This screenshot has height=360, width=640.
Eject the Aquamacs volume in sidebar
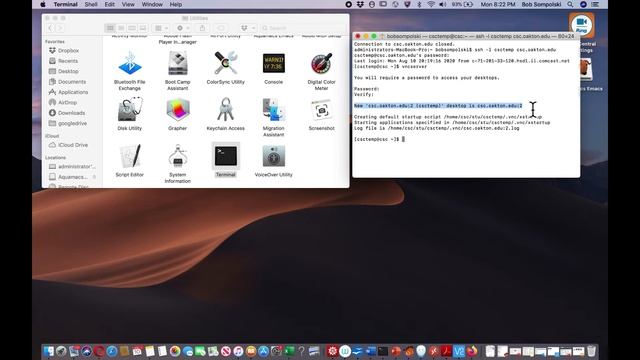pos(94,177)
